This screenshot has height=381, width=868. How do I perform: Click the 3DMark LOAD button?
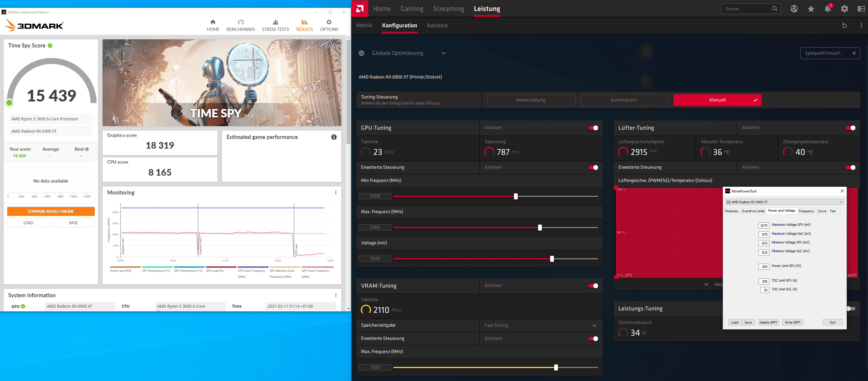click(28, 223)
